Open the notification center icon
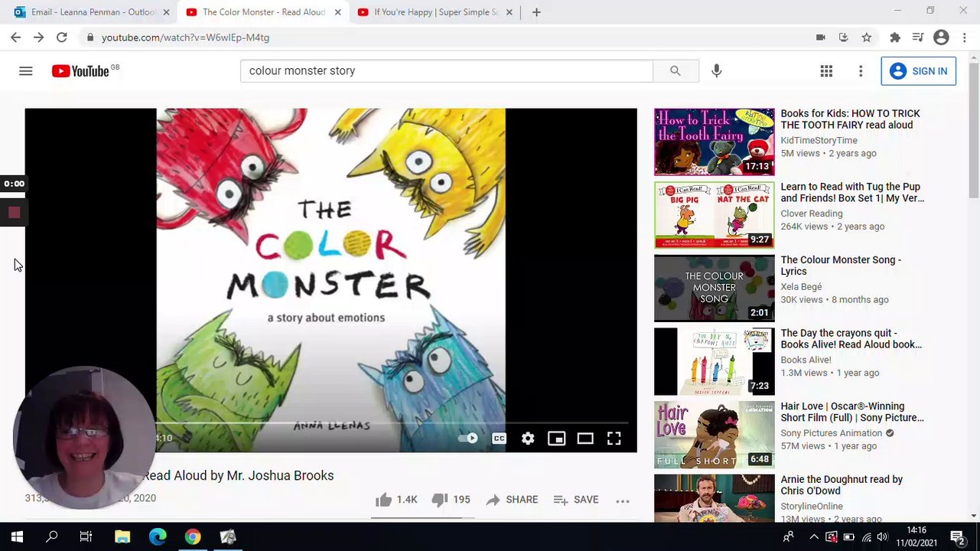Screen dimensions: 980x551 point(957,537)
